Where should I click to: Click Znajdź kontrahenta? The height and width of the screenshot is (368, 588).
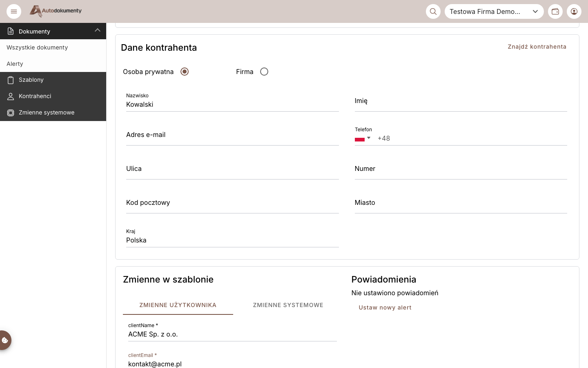click(537, 47)
